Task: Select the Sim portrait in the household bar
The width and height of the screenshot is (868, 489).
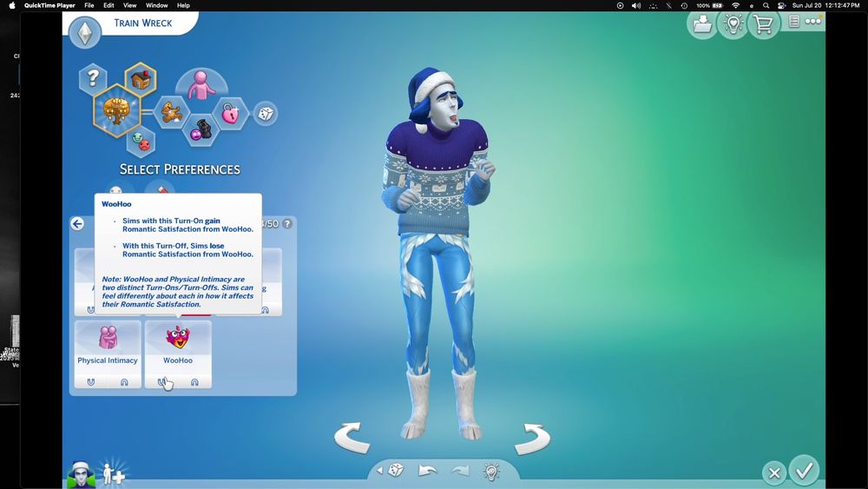Action: tap(81, 474)
